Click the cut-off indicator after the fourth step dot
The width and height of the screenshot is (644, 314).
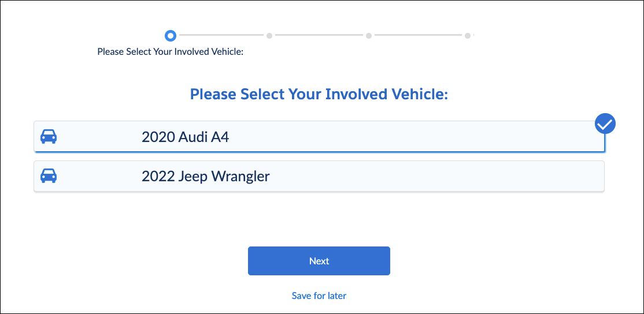473,35
